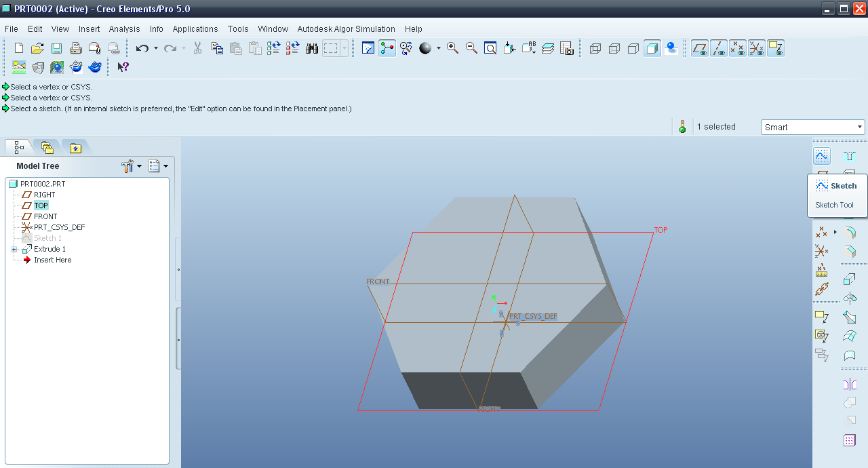The width and height of the screenshot is (868, 468).
Task: Open the saved view list dropdown
Action: [529, 48]
